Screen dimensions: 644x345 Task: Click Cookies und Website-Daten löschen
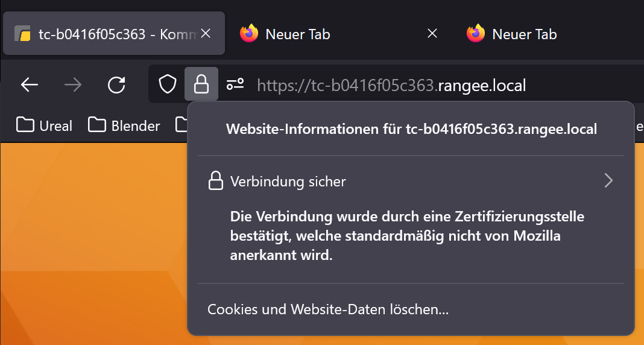pyautogui.click(x=328, y=310)
